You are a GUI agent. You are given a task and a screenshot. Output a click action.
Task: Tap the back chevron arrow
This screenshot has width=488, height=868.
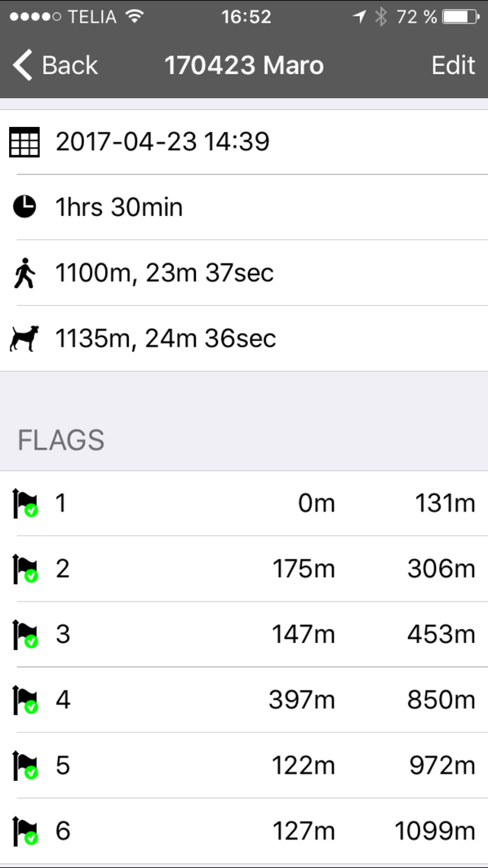coord(23,65)
